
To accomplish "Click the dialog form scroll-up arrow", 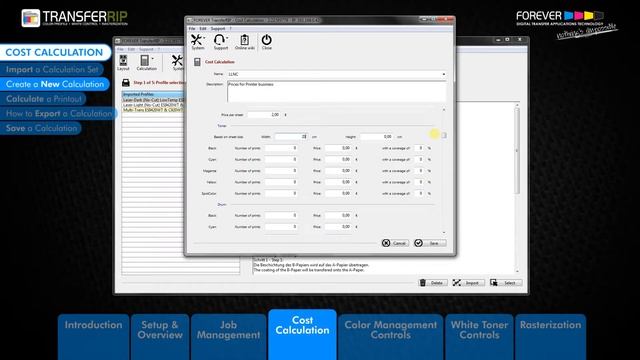I will [444, 110].
